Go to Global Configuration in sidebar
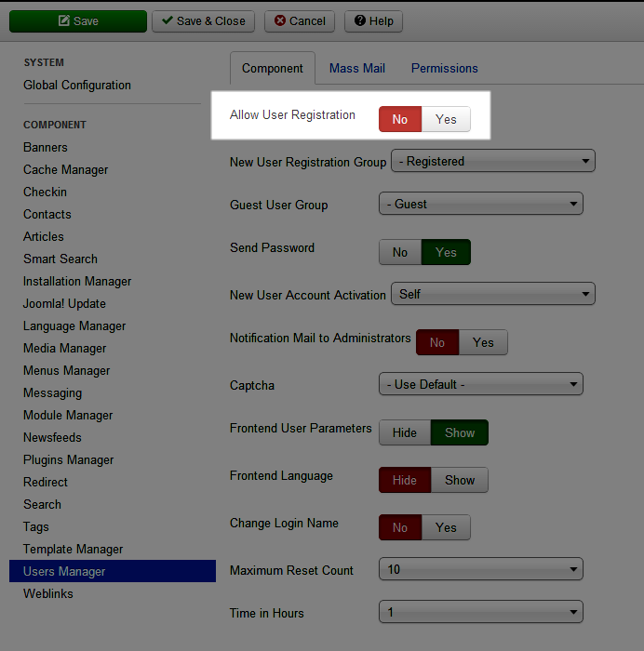Viewport: 644px width, 651px height. (77, 85)
